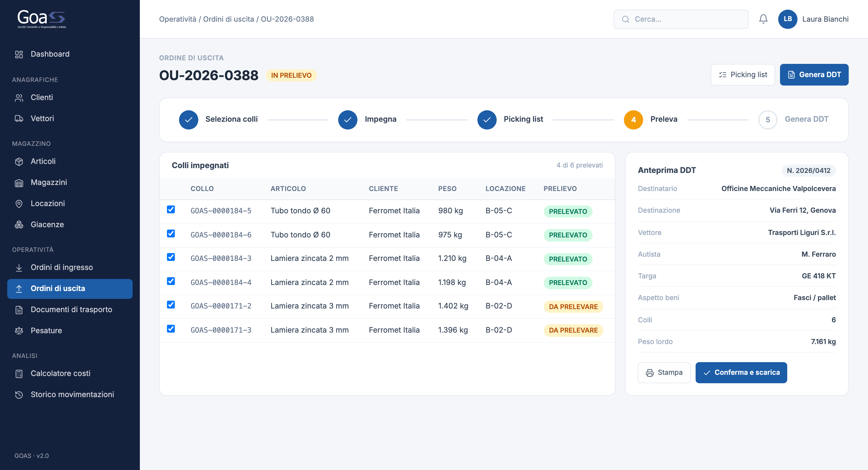Click the Pesature scale icon

point(19,331)
